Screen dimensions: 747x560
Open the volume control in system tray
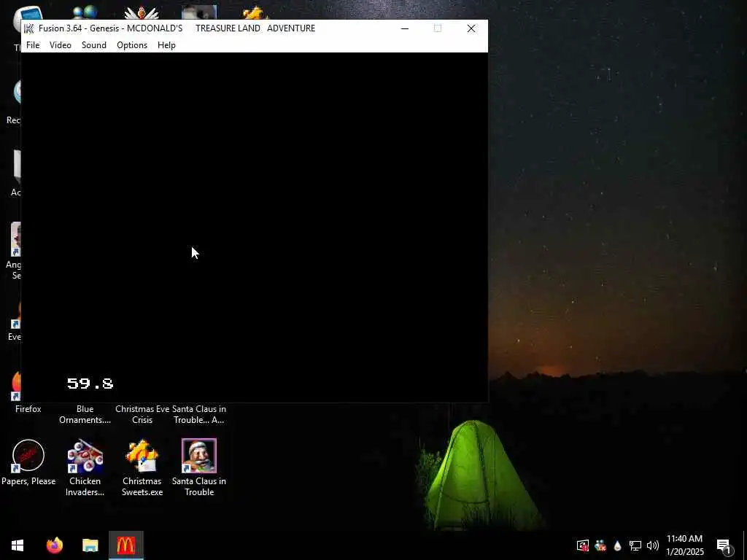coord(653,545)
